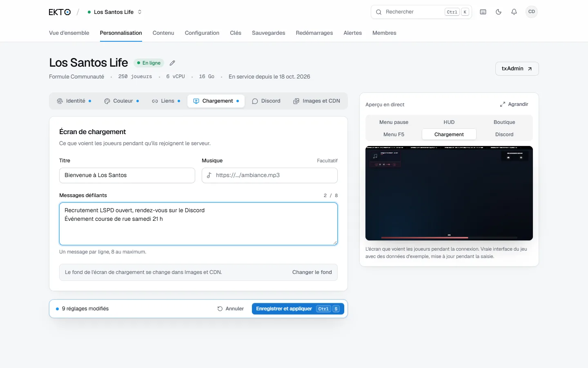Select the Chargement preview tab

click(x=449, y=135)
